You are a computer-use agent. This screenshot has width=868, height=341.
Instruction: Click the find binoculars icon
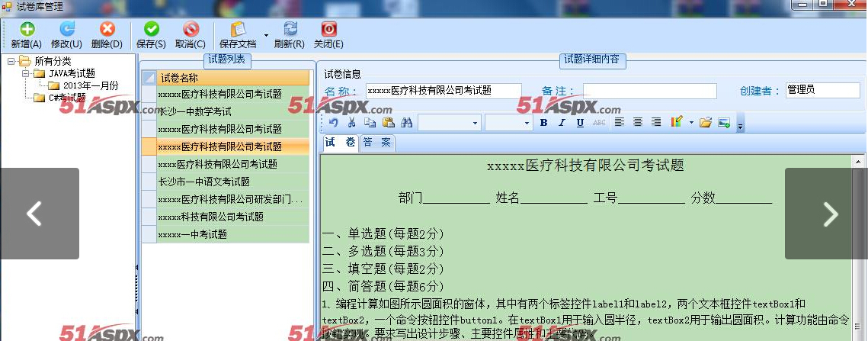[x=407, y=123]
